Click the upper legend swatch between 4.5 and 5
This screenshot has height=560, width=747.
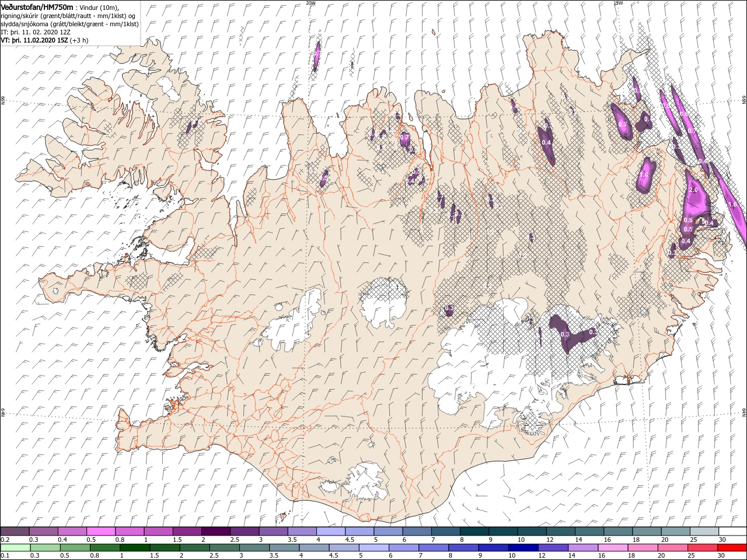pos(359,531)
